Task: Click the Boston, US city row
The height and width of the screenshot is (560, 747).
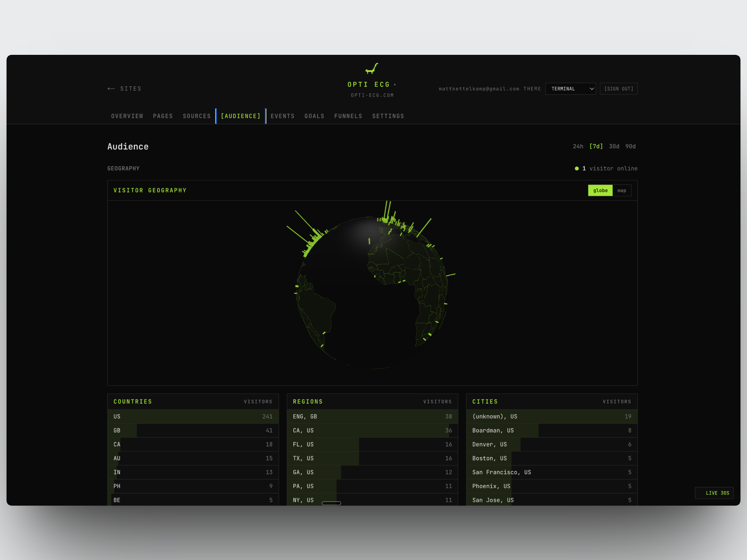Action: (x=552, y=458)
